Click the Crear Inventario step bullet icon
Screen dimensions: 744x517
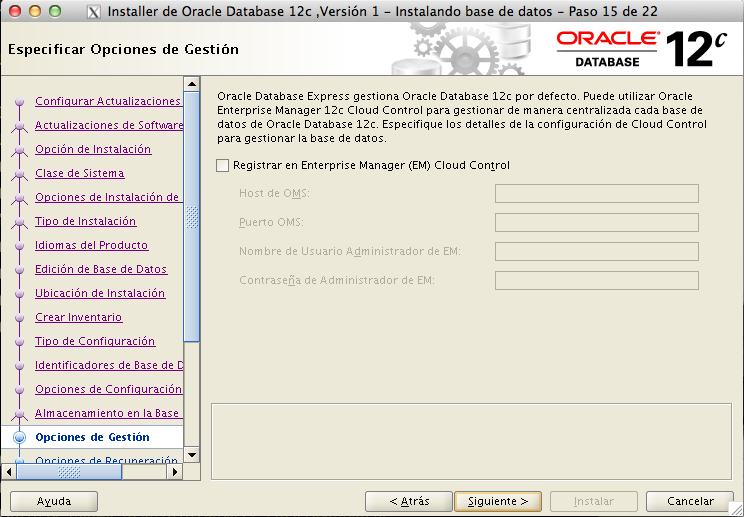click(x=19, y=317)
